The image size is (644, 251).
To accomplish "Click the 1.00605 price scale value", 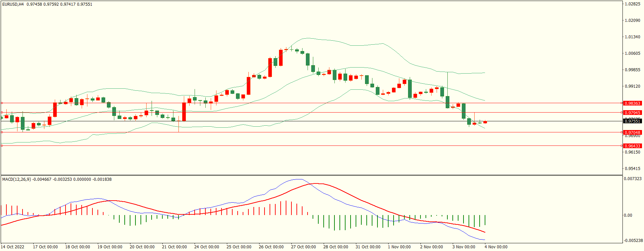I will [x=632, y=53].
